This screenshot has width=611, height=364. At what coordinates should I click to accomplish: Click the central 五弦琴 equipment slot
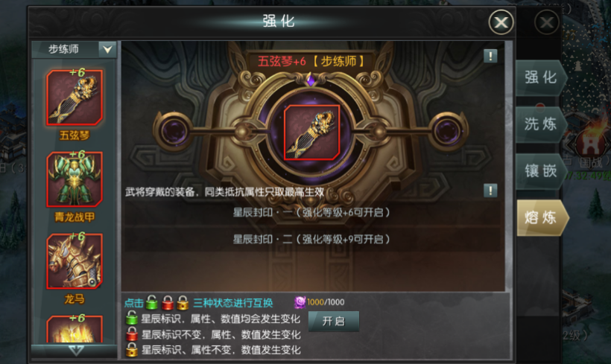pos(311,132)
